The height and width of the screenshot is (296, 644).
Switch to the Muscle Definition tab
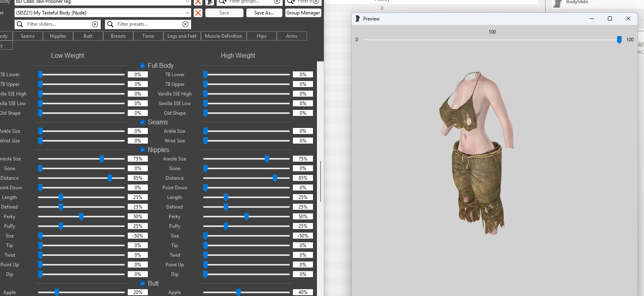pyautogui.click(x=223, y=36)
